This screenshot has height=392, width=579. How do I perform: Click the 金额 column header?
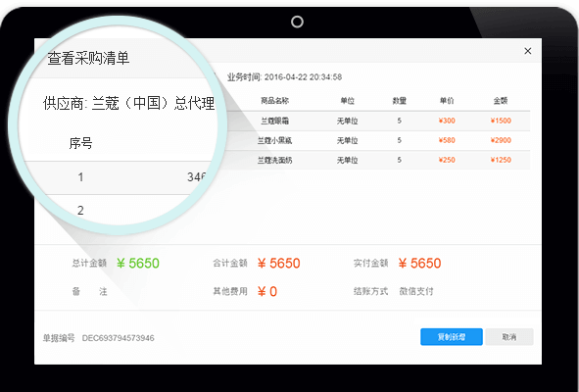click(501, 101)
